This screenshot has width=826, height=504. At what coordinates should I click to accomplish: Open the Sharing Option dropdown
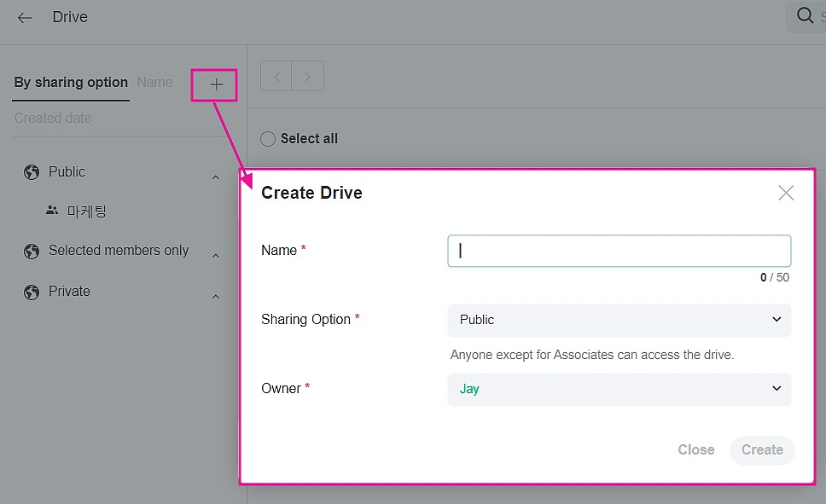[x=619, y=320]
